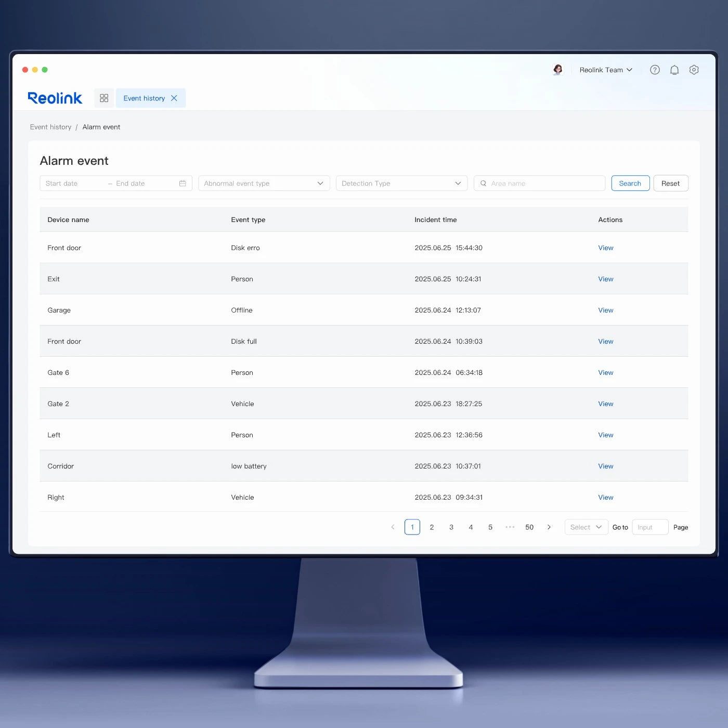Click the notification bell icon
Viewport: 728px width, 728px height.
(x=674, y=70)
